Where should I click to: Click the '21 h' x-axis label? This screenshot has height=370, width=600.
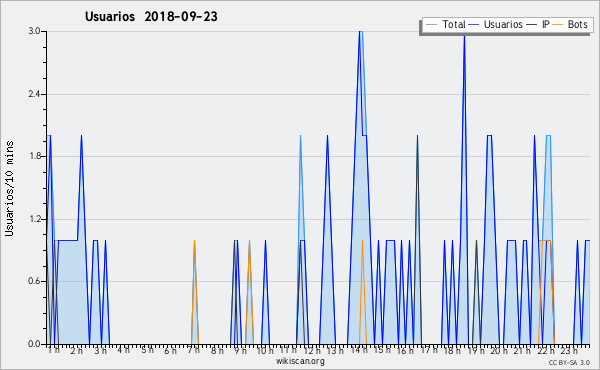pos(522,350)
